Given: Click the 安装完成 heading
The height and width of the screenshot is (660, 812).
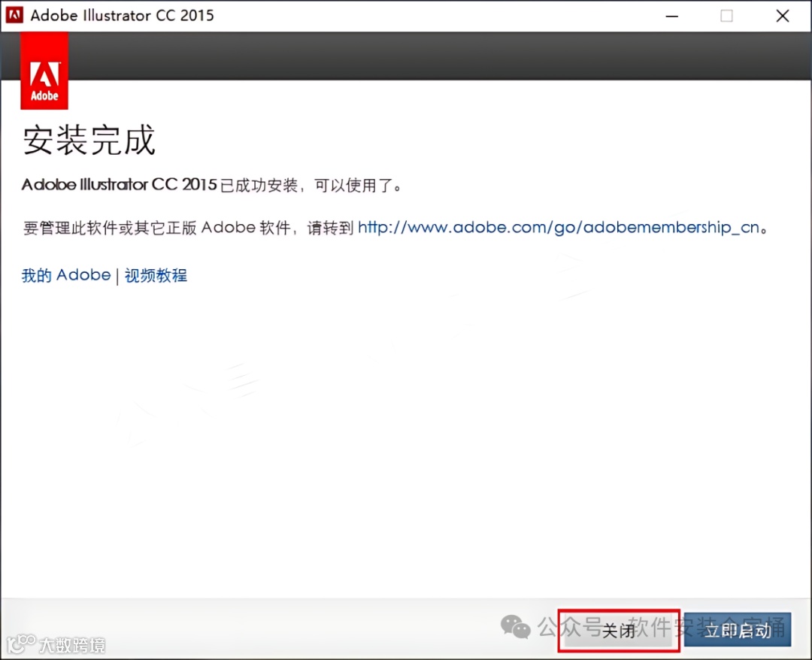Looking at the screenshot, I should [x=89, y=139].
